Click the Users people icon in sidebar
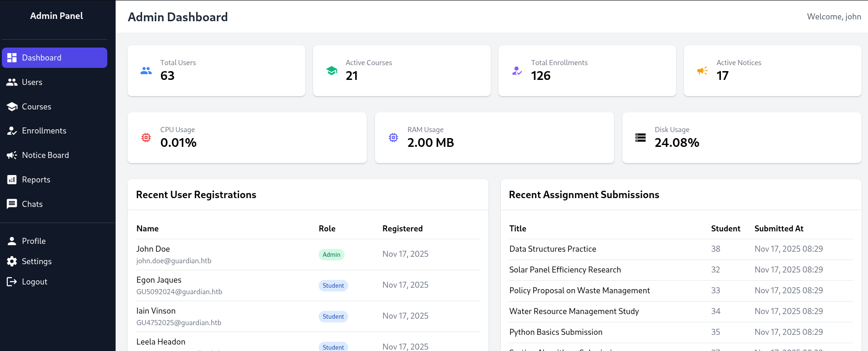Image resolution: width=868 pixels, height=351 pixels. point(12,82)
